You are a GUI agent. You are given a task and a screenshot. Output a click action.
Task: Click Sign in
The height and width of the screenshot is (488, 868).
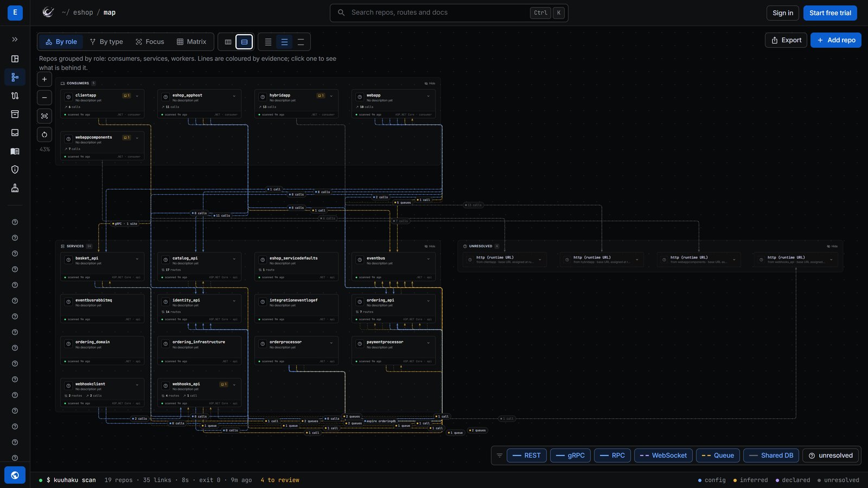pos(783,13)
